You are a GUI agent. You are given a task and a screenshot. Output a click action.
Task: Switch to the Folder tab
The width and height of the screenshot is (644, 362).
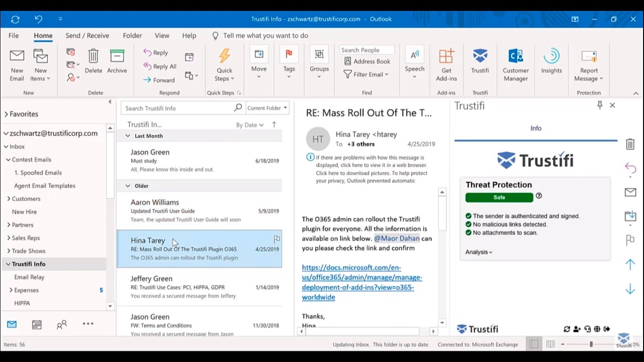(x=132, y=36)
